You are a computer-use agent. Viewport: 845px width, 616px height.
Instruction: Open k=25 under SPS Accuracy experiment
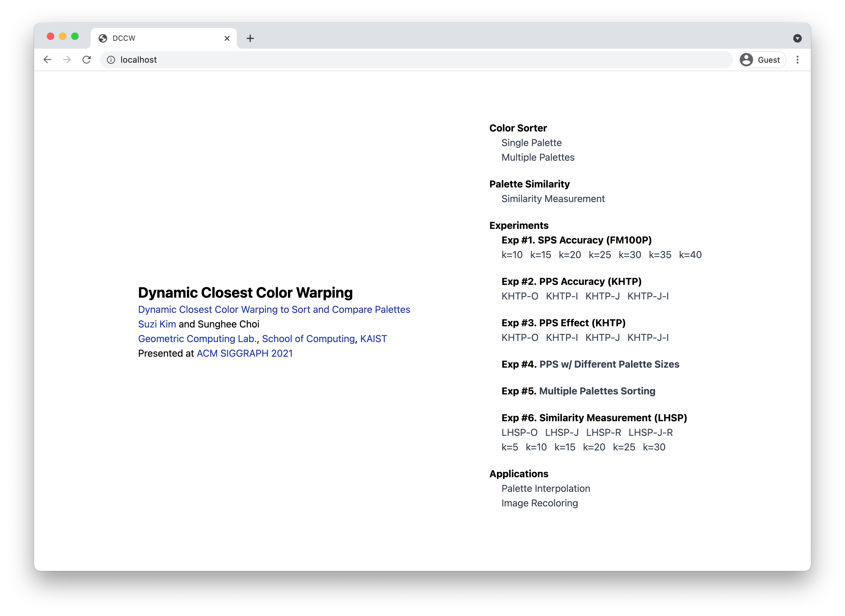point(600,255)
